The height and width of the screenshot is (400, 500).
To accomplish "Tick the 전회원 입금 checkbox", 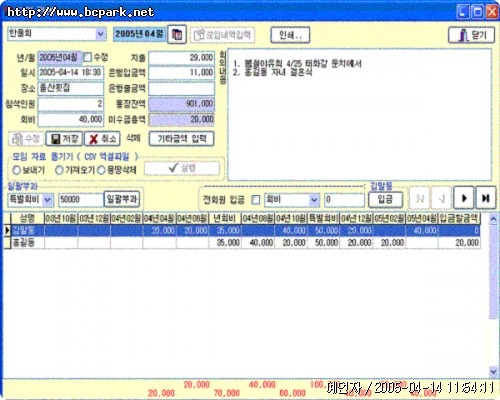I will pyautogui.click(x=256, y=200).
